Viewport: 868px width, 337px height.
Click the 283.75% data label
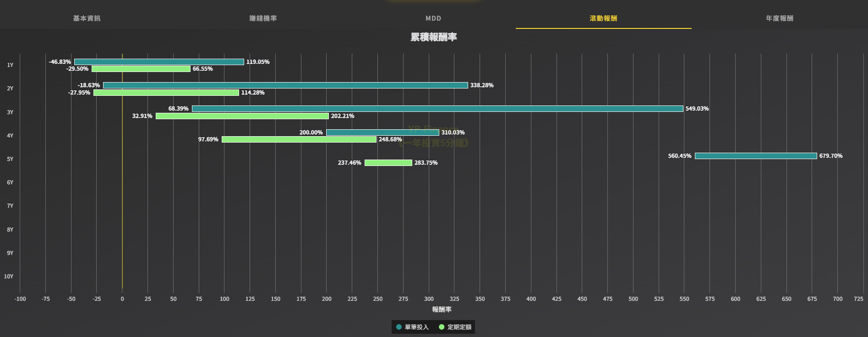(x=426, y=163)
